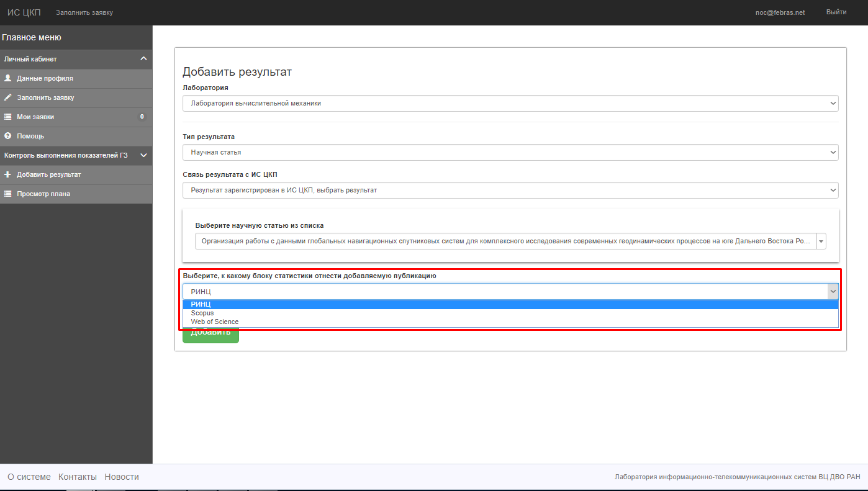Click Заполнить заявку in the sidebar
Screen dimensions: 868x491
tap(76, 97)
